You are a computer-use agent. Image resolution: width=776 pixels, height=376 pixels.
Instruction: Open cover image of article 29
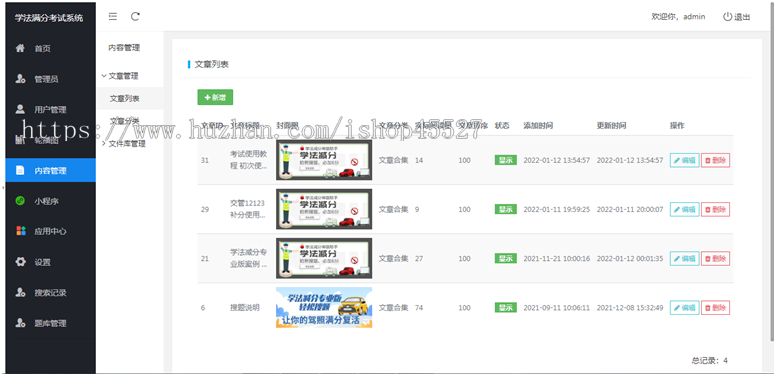point(324,209)
